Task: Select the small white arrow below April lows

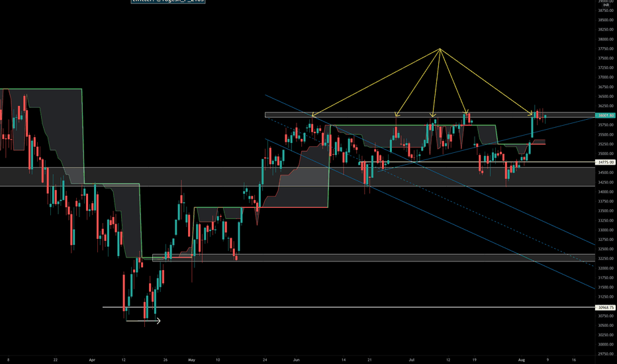Action: [143, 321]
